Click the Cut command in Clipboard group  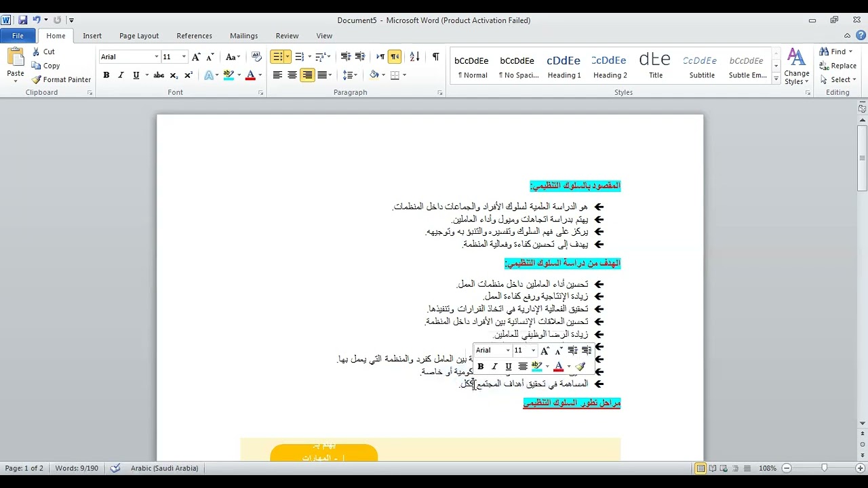click(43, 52)
